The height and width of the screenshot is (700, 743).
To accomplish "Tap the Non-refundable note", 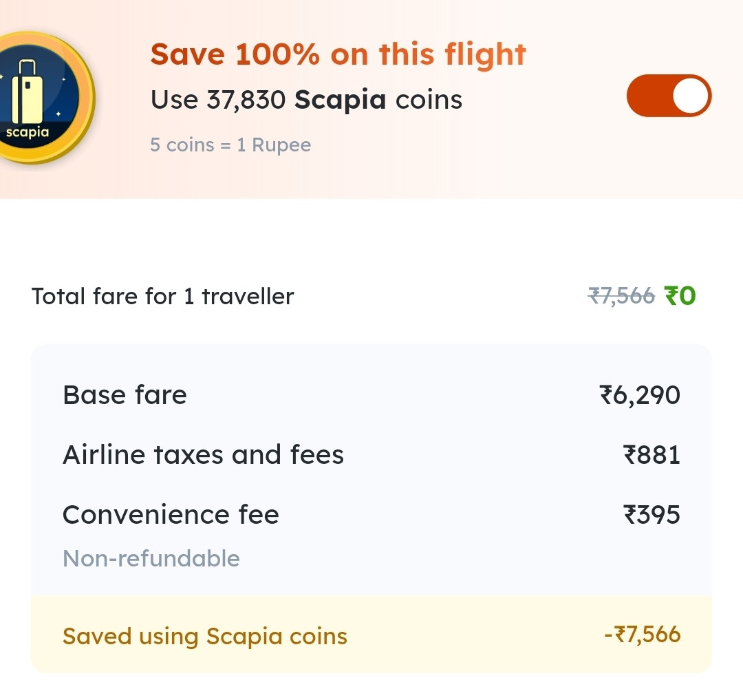I will point(151,558).
